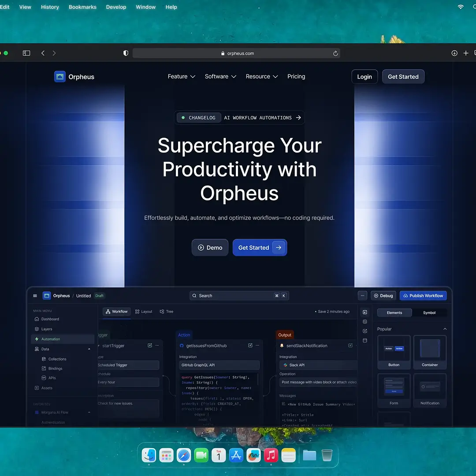Toggle the Safari sidebar icon

tap(26, 53)
